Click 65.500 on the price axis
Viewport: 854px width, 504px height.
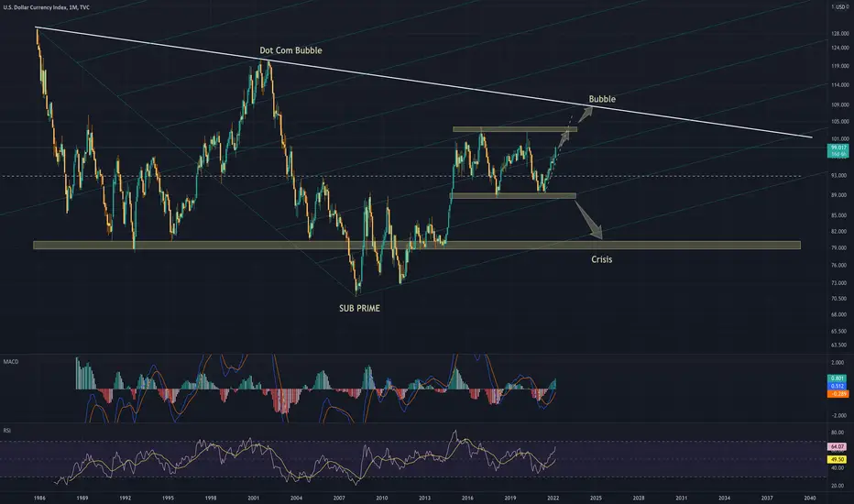(838, 331)
